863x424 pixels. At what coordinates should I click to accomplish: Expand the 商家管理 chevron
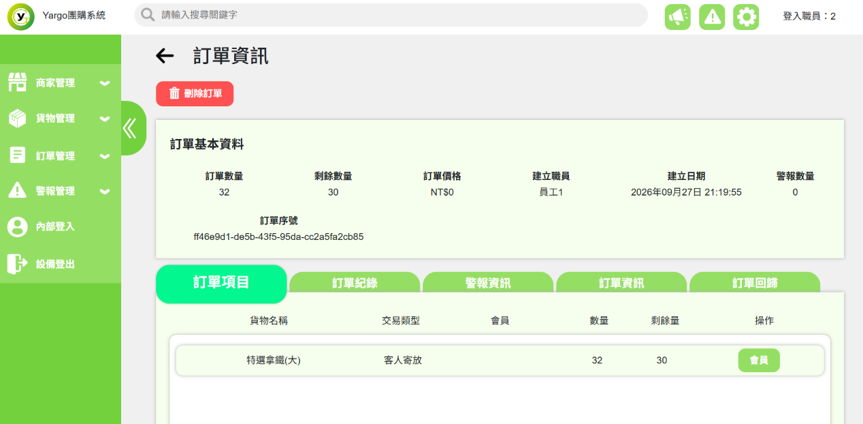point(105,84)
